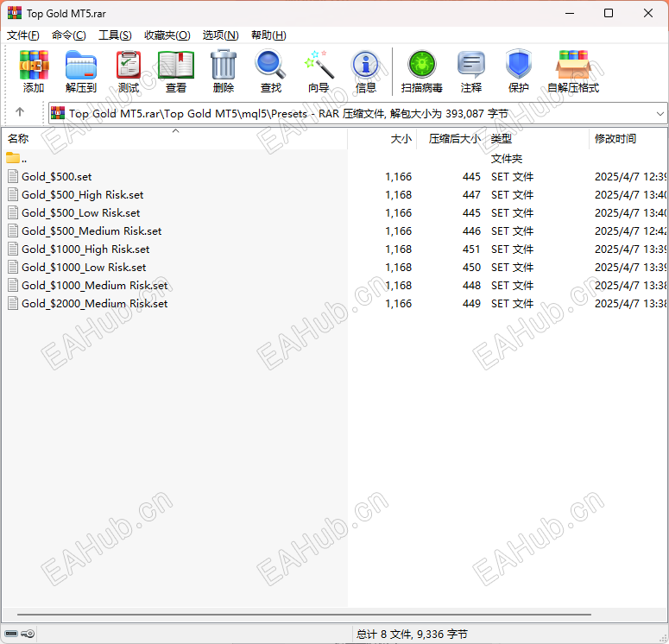This screenshot has height=644, width=669.
Task: Open the Options (选项) menu
Action: (220, 35)
